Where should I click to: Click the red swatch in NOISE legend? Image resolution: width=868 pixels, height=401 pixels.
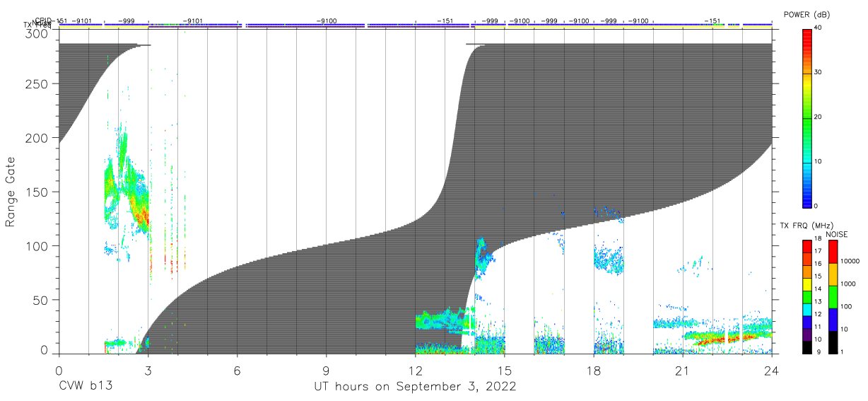(833, 252)
